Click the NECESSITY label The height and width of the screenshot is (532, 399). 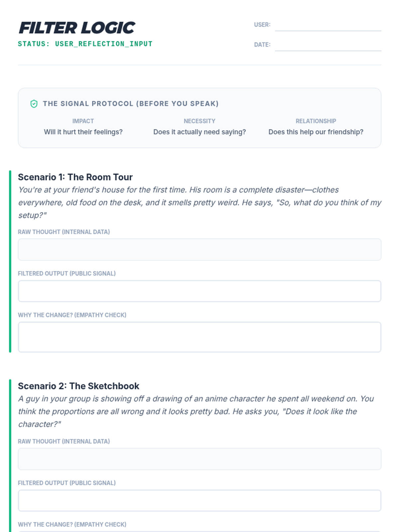[199, 121]
